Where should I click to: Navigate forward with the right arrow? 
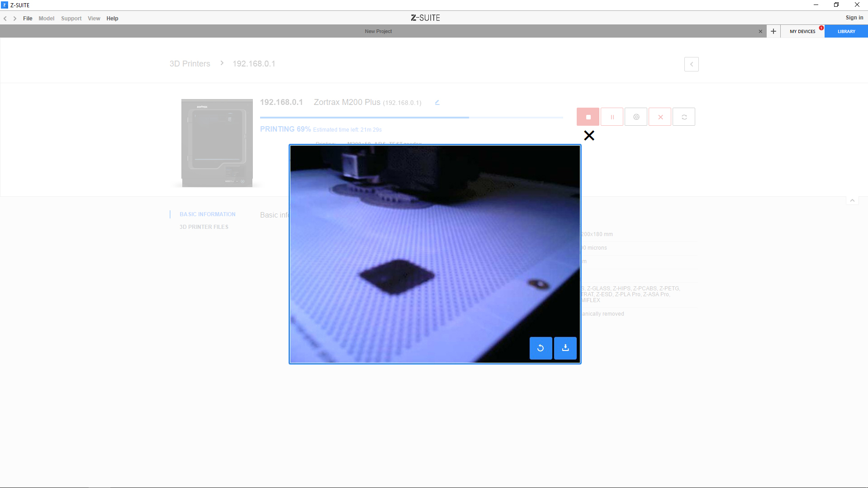[15, 19]
